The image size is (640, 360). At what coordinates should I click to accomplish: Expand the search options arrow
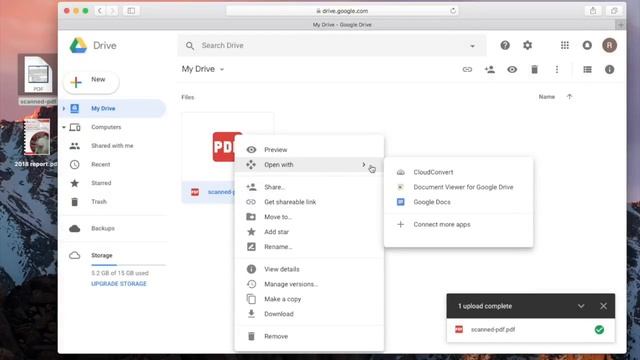click(x=472, y=46)
